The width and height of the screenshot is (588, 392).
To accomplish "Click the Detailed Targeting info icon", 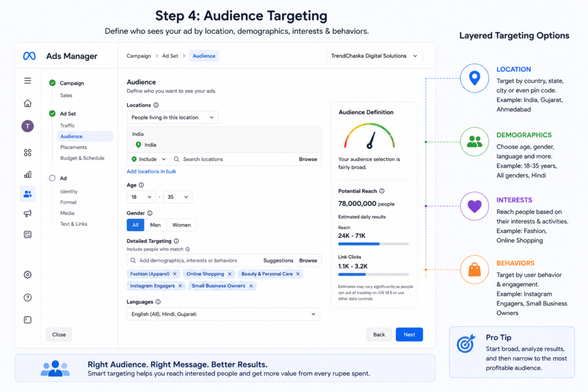I will (x=176, y=241).
